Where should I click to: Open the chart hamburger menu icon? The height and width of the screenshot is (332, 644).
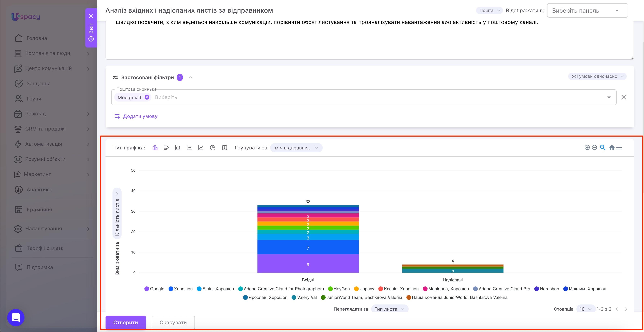619,147
